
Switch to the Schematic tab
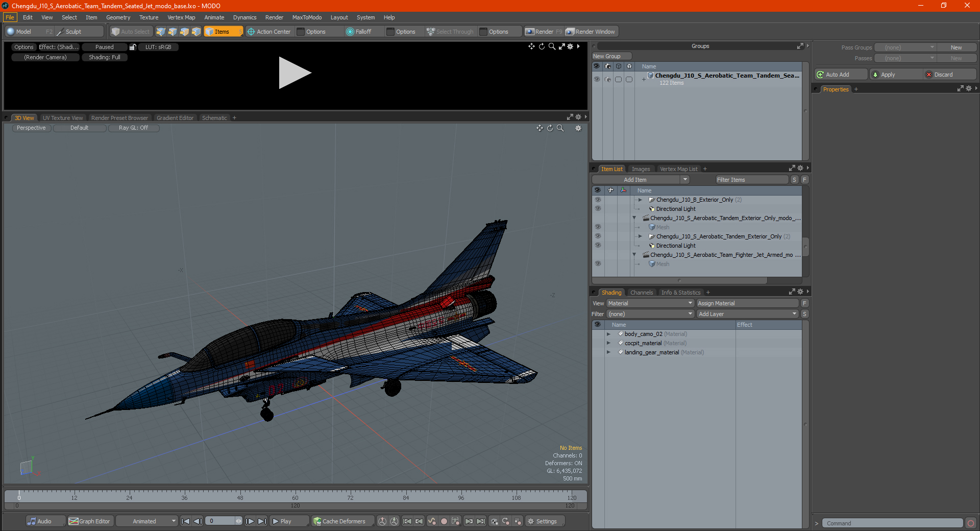214,118
